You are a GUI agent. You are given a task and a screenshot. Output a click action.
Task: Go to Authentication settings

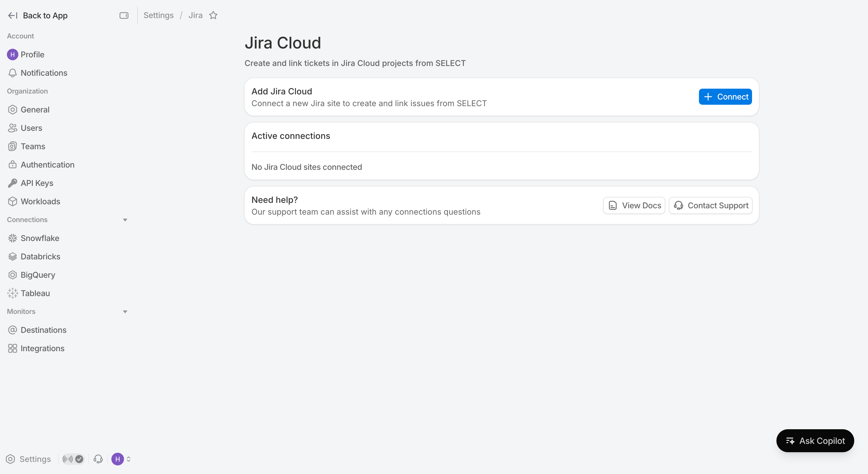[x=48, y=165]
